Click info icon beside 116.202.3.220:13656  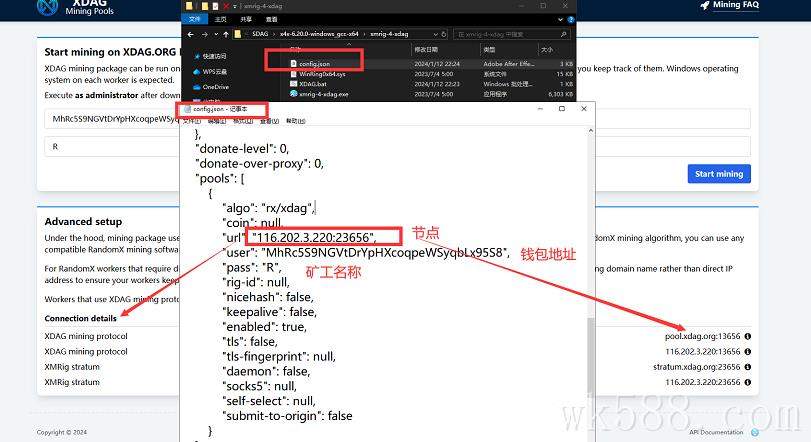click(747, 352)
